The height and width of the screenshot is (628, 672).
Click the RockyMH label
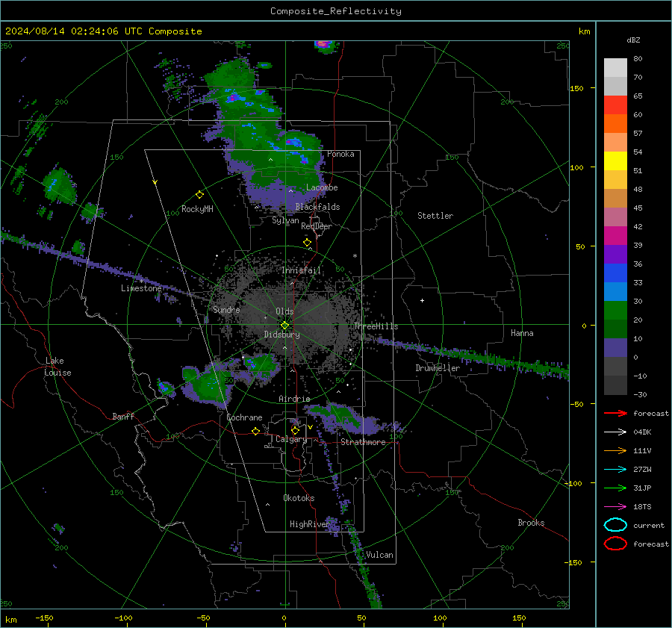click(197, 209)
